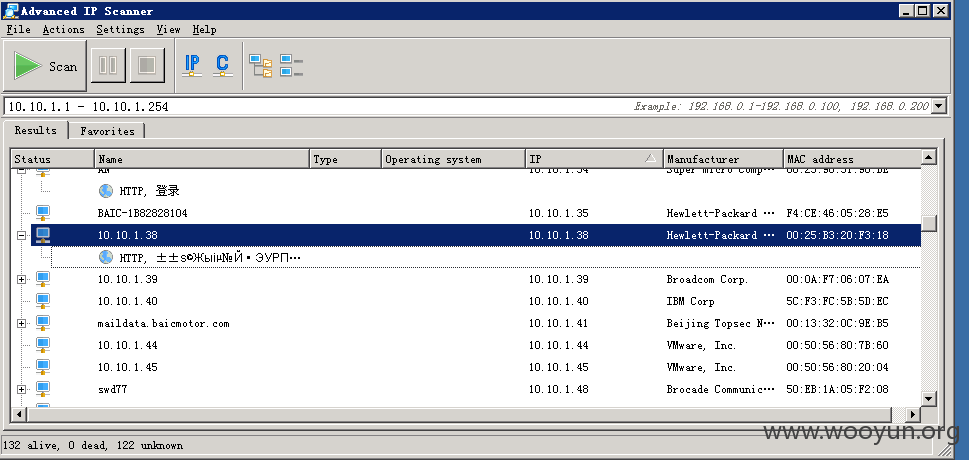This screenshot has height=460, width=969.
Task: Click manufacturer Beijing Topsec cell
Action: point(720,323)
